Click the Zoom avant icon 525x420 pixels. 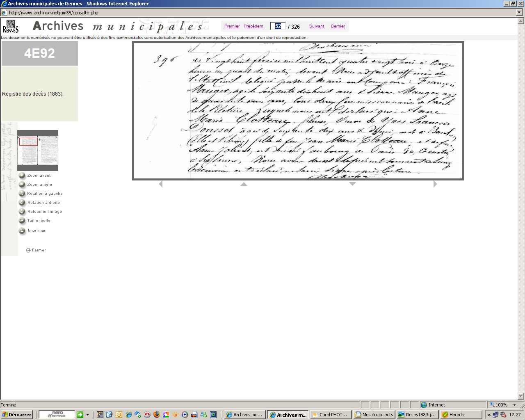point(22,176)
